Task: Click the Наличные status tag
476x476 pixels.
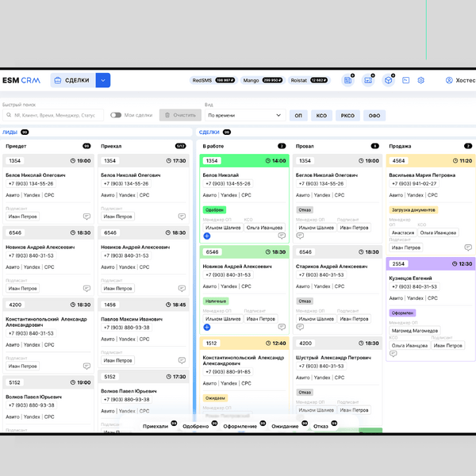Action: point(216,301)
